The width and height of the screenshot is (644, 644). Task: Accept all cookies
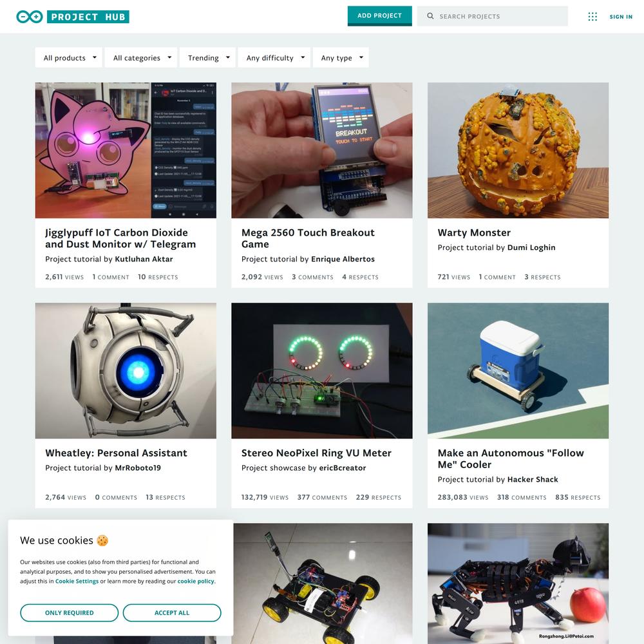[172, 613]
